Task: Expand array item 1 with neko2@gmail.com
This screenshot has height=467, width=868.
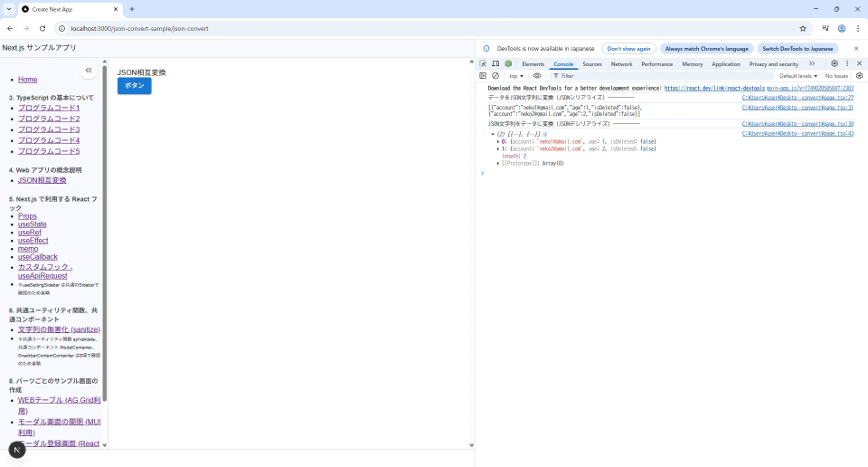Action: (x=497, y=149)
